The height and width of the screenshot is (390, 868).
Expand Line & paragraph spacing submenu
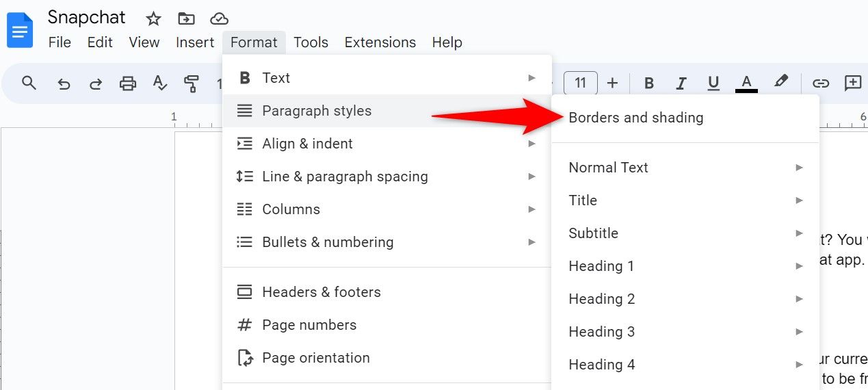click(387, 177)
